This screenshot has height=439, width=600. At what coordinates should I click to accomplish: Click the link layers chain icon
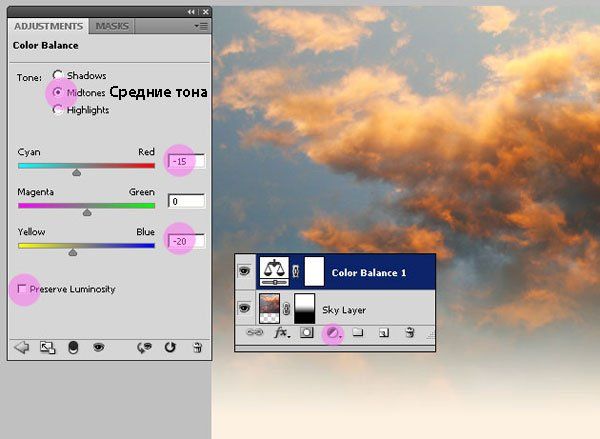point(255,332)
